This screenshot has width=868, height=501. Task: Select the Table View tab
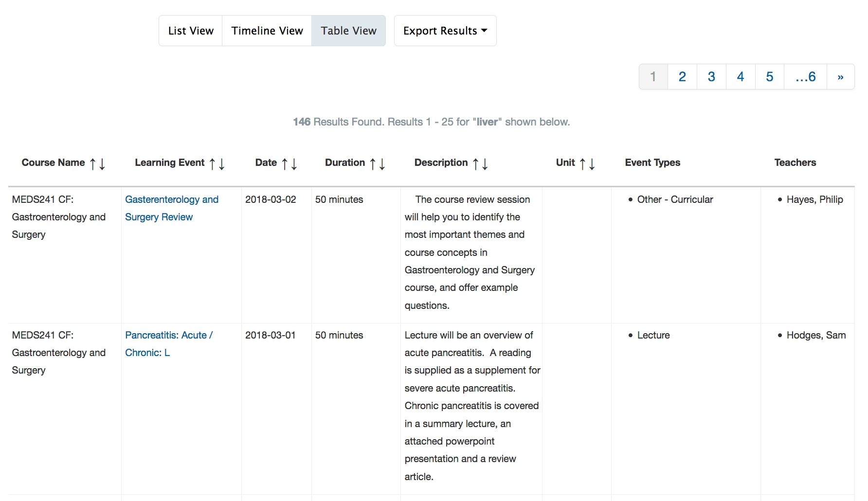tap(348, 31)
